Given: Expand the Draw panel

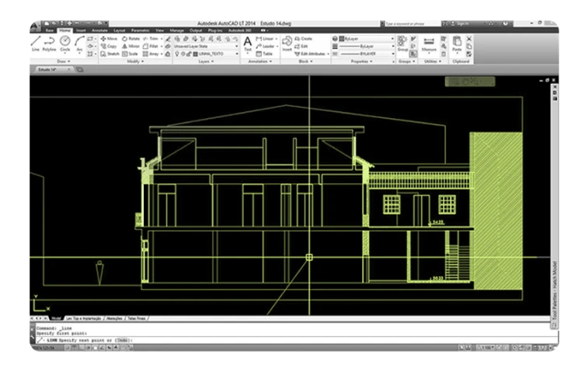Looking at the screenshot, I should [64, 61].
